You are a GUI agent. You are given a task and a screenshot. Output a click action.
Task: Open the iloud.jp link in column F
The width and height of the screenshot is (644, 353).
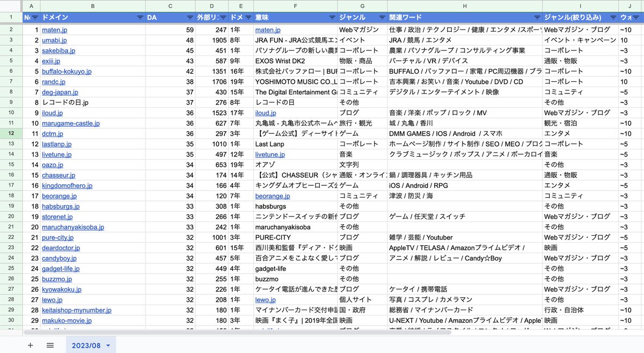pyautogui.click(x=266, y=113)
